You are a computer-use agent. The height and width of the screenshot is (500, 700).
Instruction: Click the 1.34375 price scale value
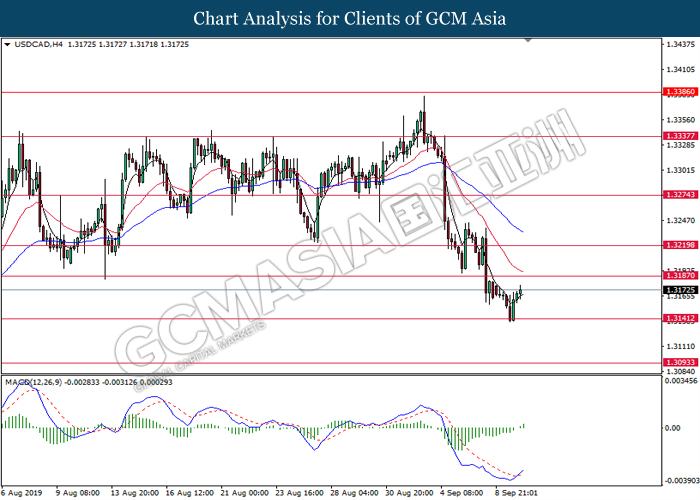click(681, 45)
